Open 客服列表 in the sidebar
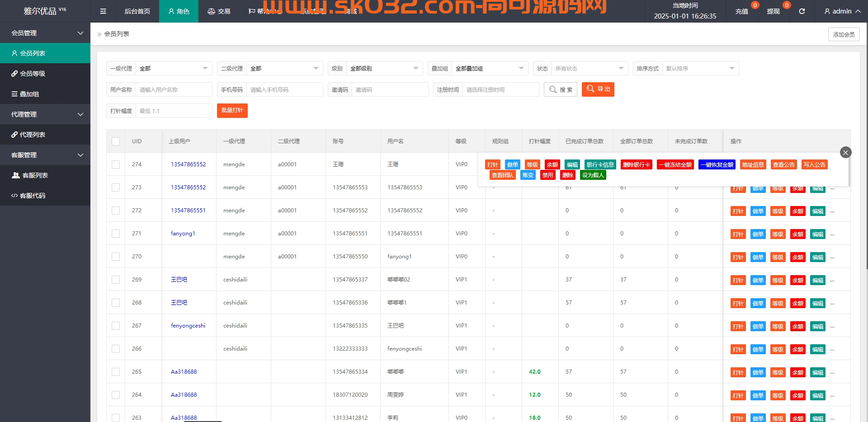This screenshot has height=422, width=868. tap(45, 175)
